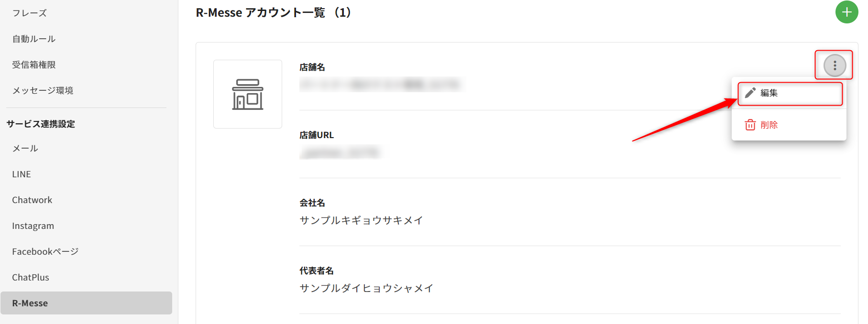868x324 pixels.
Task: Click the green plus add account button
Action: click(x=846, y=12)
